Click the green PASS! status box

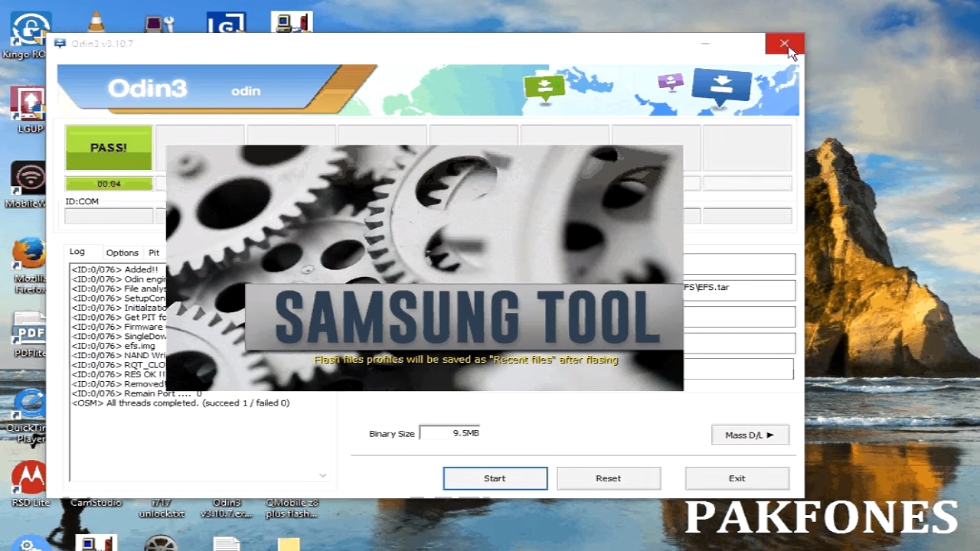tap(109, 148)
